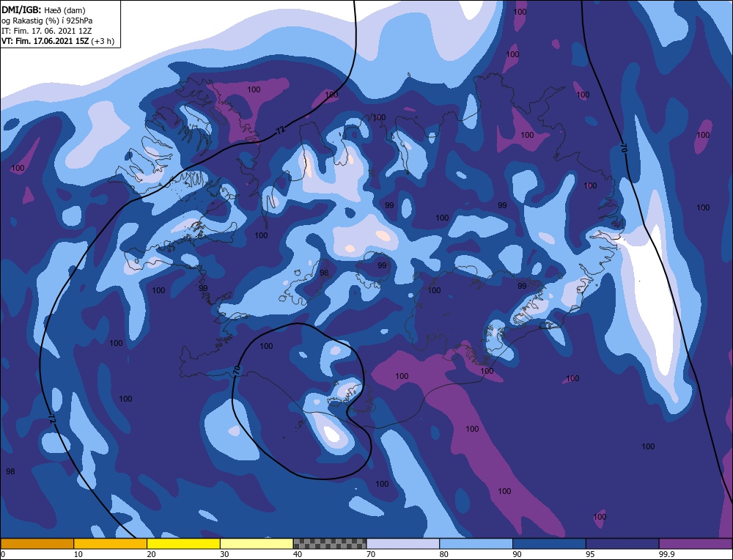733x560 pixels.
Task: Select the orange 10–20 legend swatch
Action: (111, 544)
